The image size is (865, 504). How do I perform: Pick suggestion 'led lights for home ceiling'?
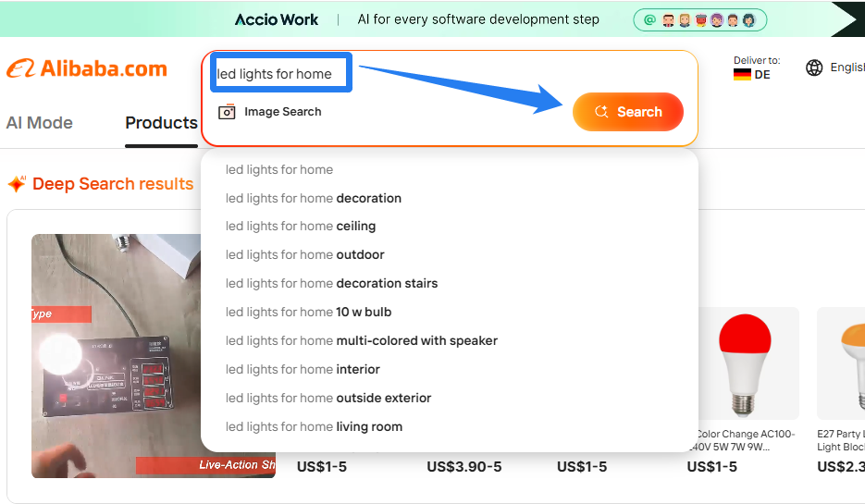point(301,226)
